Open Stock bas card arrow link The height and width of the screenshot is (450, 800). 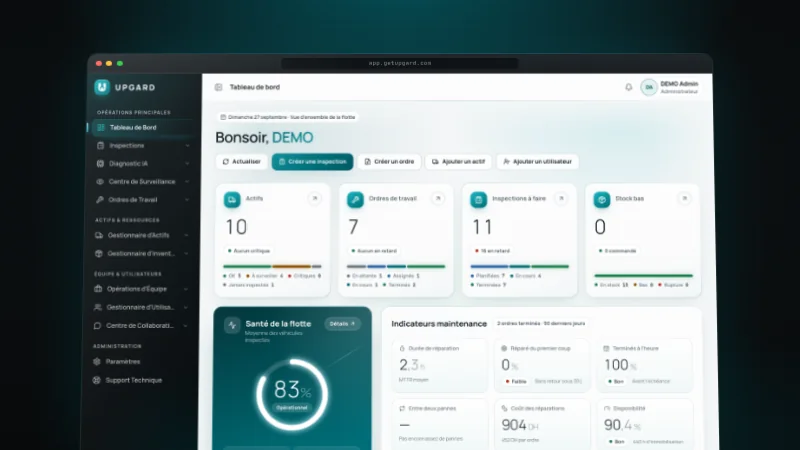(685, 198)
